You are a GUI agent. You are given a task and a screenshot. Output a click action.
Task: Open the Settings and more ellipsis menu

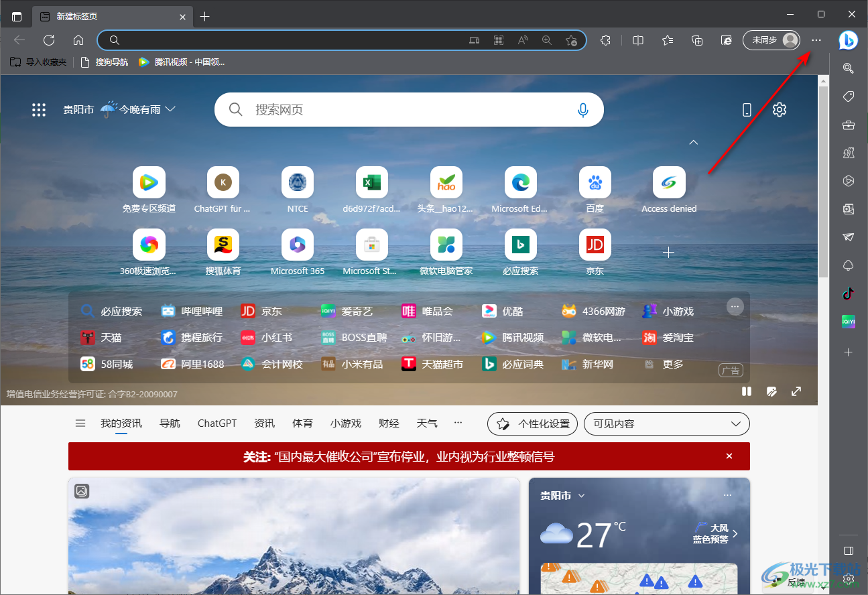[816, 40]
